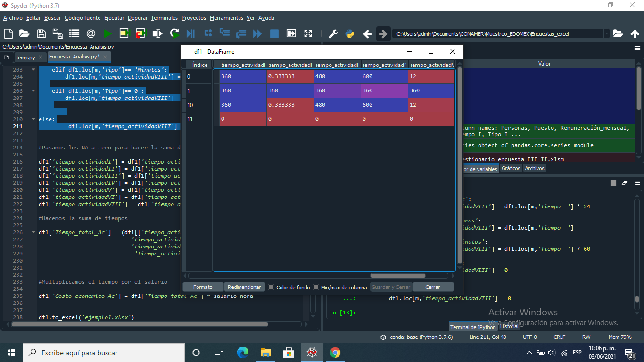Open variable explorer pane options menu
Viewport: 644px width, 362px height.
point(637,48)
